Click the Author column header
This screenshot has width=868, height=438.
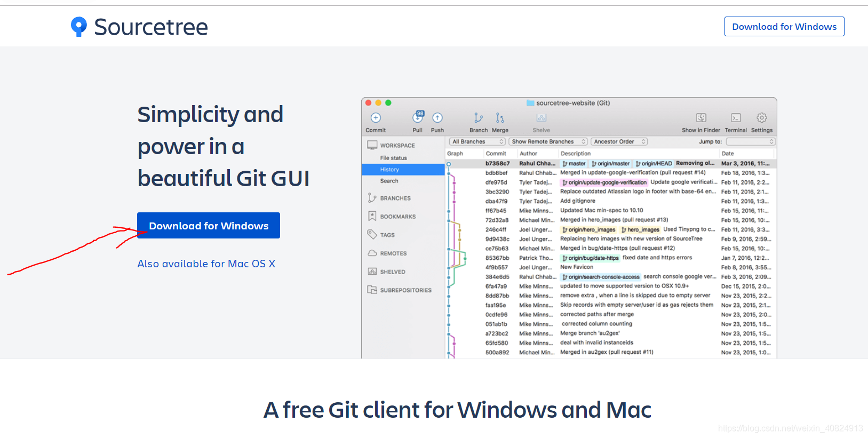[x=528, y=154]
